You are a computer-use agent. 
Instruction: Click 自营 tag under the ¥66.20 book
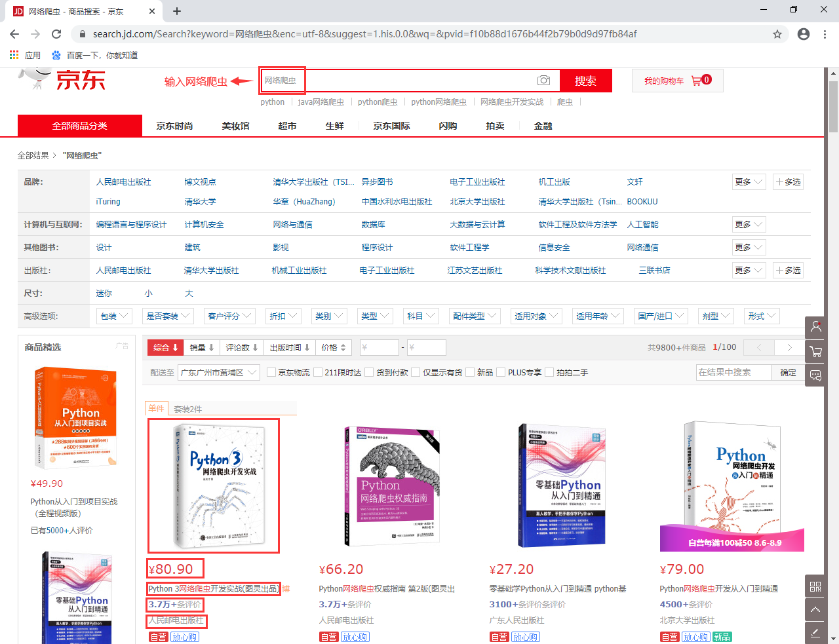tap(328, 637)
